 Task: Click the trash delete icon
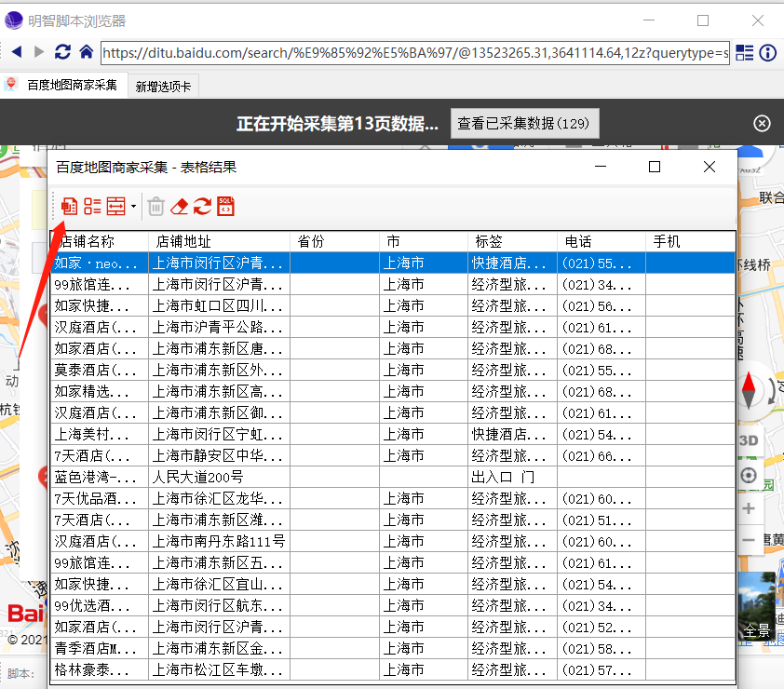[156, 206]
